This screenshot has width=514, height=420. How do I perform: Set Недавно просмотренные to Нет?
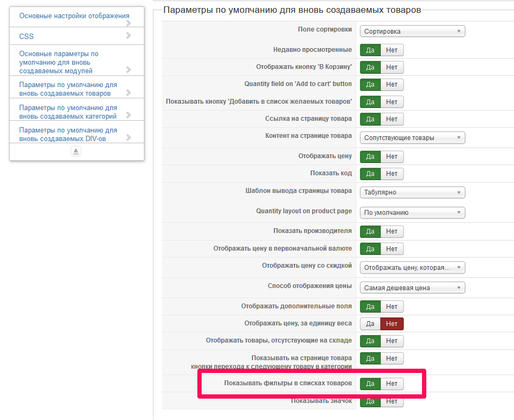click(x=392, y=50)
